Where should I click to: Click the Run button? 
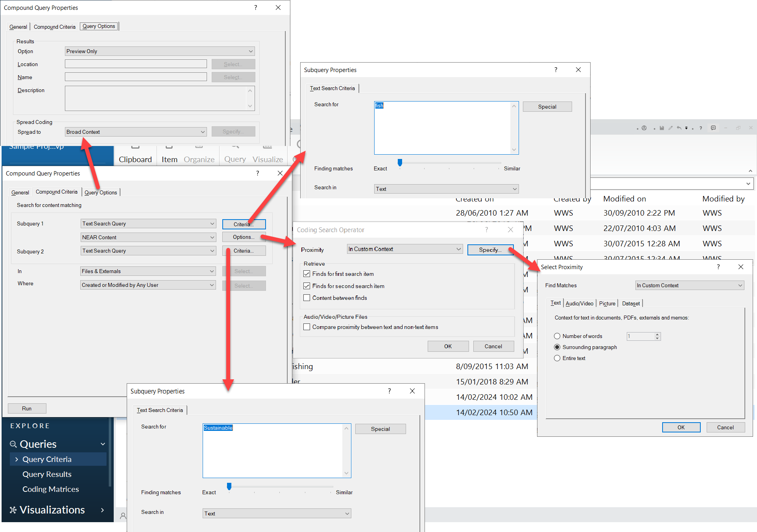click(27, 408)
